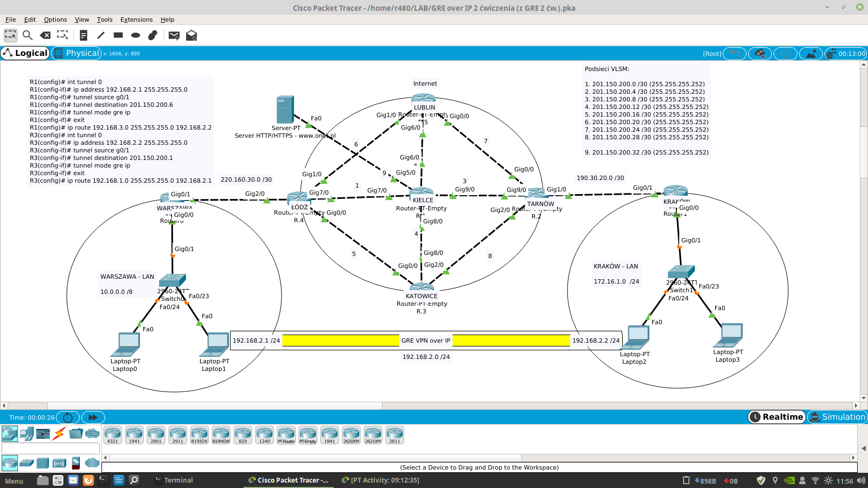868x488 pixels.
Task: Open the Extensions menu
Action: [x=136, y=20]
